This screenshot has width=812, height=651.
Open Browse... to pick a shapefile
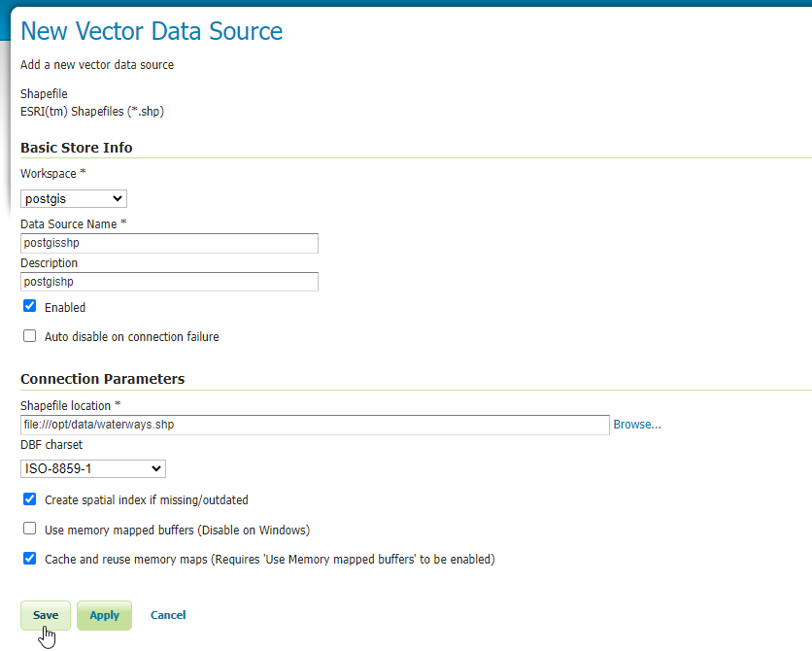coord(637,425)
